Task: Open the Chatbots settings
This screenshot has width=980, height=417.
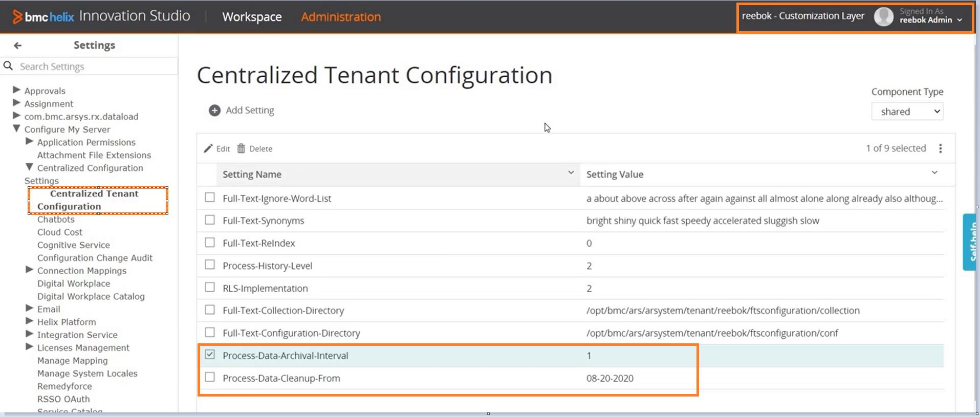Action: tap(56, 220)
